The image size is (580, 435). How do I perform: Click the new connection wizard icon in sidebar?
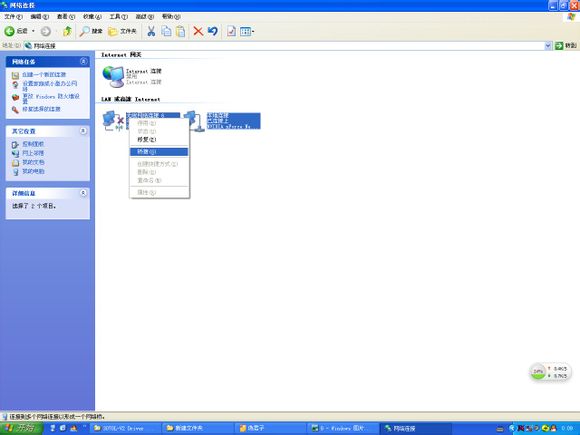click(15, 75)
